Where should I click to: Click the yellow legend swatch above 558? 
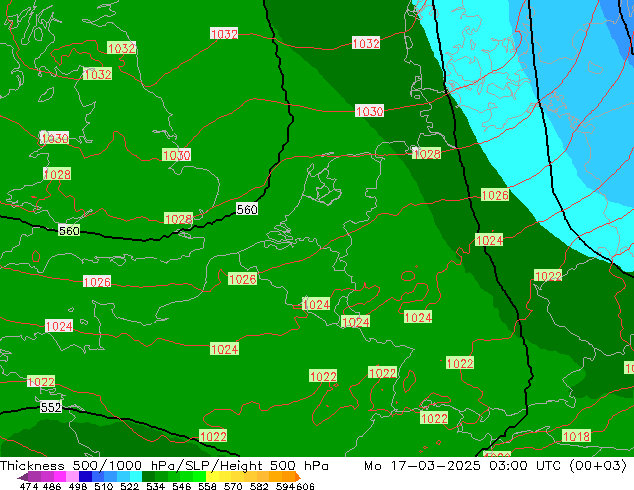tap(212, 476)
